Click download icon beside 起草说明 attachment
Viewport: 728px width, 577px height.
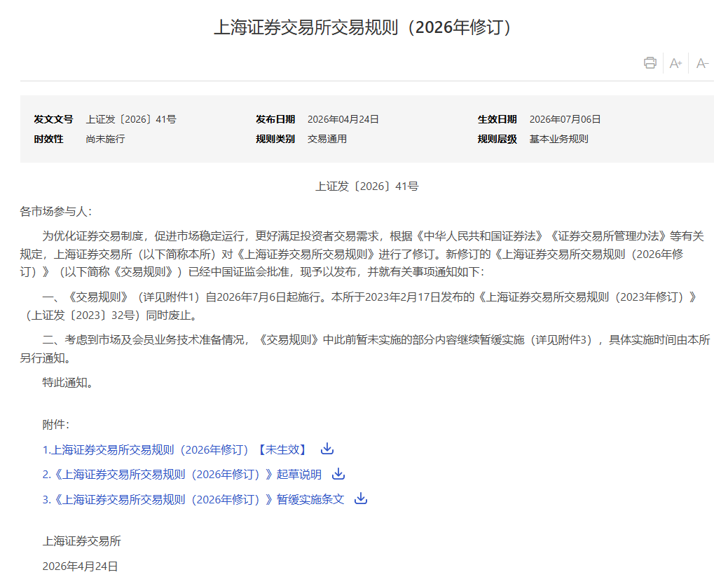tap(338, 474)
